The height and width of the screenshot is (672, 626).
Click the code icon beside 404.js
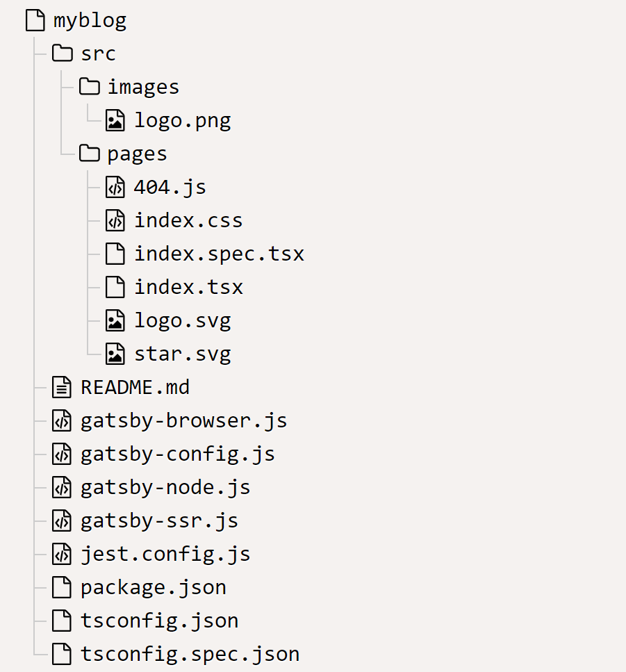[115, 187]
